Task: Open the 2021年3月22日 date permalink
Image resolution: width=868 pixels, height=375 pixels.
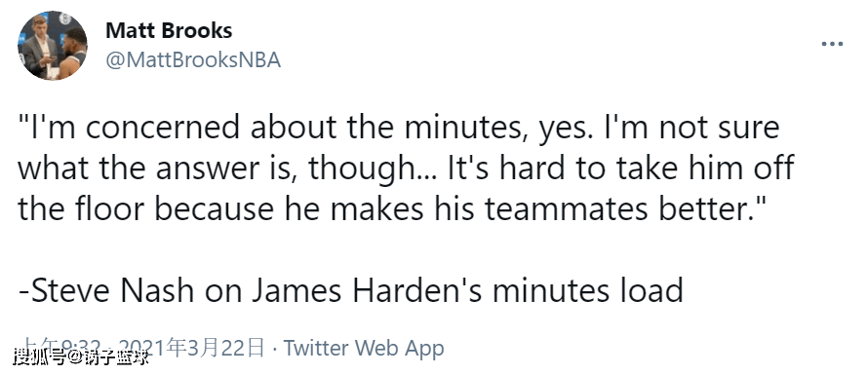Action: tap(203, 349)
